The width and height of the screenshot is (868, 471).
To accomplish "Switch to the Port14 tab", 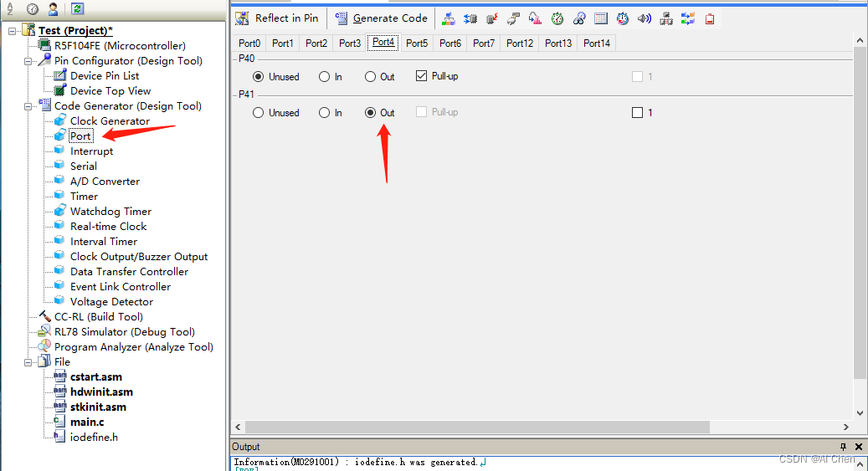I will click(x=597, y=44).
